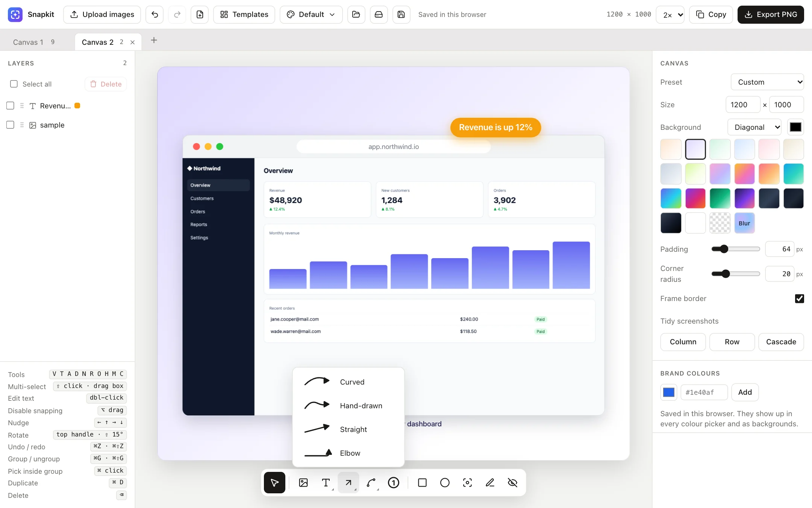
Task: Click the save disk icon
Action: pos(401,15)
